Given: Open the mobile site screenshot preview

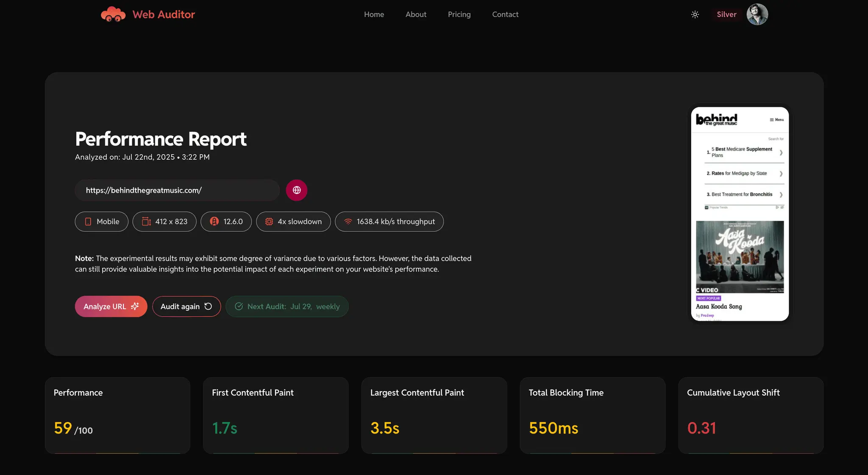Looking at the screenshot, I should pyautogui.click(x=740, y=214).
